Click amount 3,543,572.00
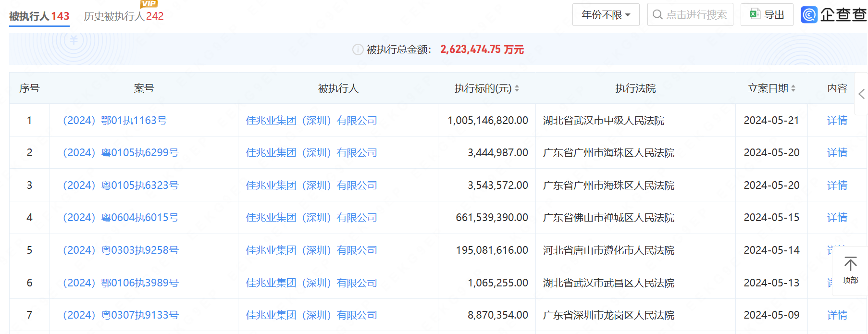 coord(498,185)
